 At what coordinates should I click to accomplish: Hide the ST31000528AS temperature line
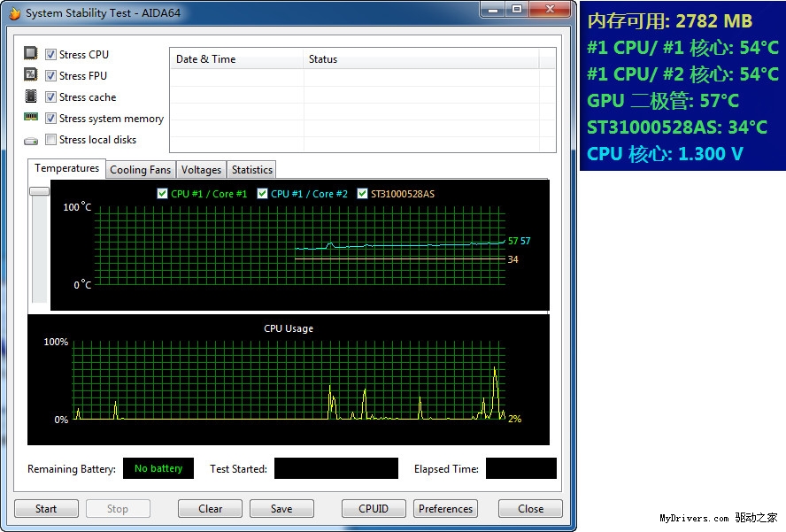point(362,194)
